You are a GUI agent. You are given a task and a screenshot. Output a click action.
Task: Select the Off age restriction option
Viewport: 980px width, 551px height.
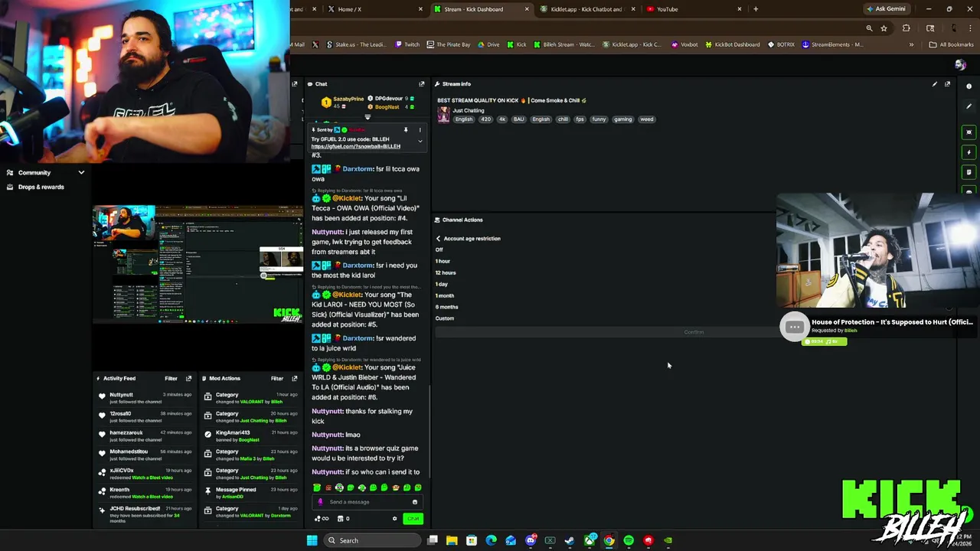[439, 249]
